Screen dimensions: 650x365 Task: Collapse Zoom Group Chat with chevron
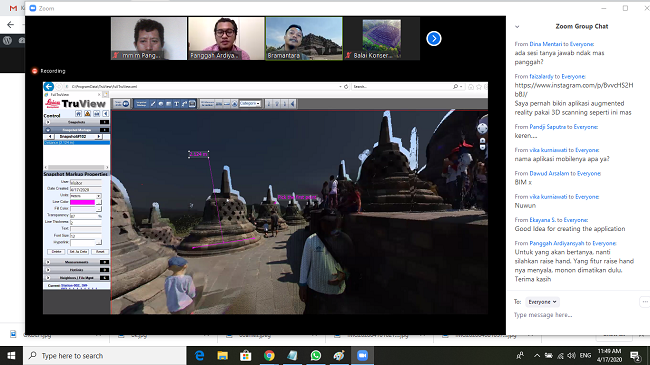(517, 27)
